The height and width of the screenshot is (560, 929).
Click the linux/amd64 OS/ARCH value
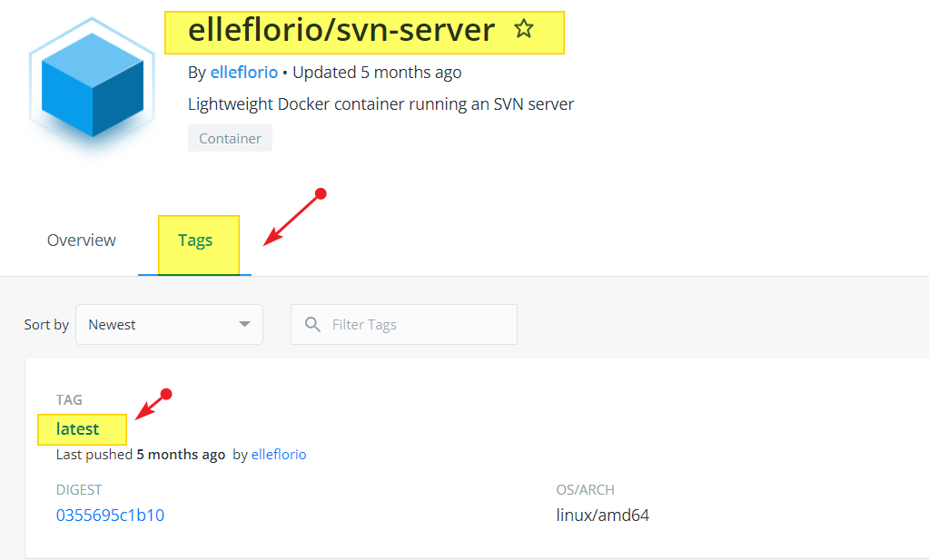(x=603, y=515)
